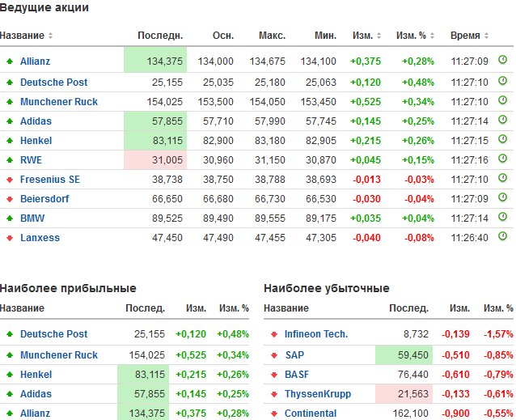
Task: Sort by the Макс. column header
Action: (x=272, y=36)
